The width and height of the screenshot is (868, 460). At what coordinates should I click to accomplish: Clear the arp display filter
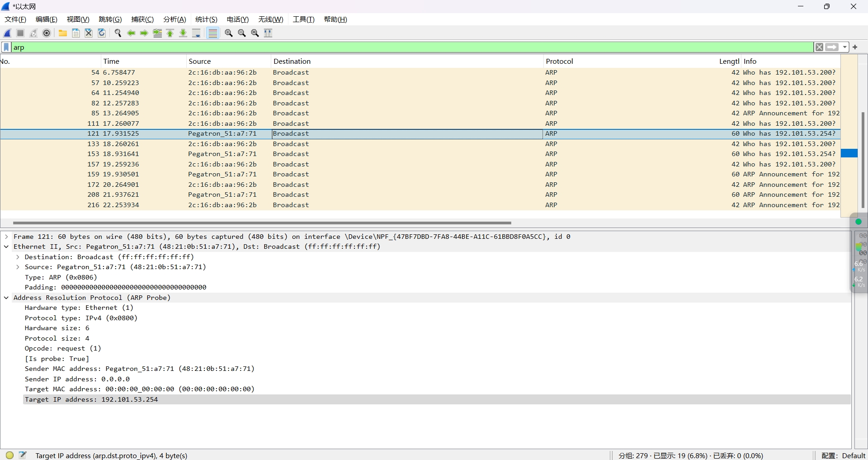[819, 47]
